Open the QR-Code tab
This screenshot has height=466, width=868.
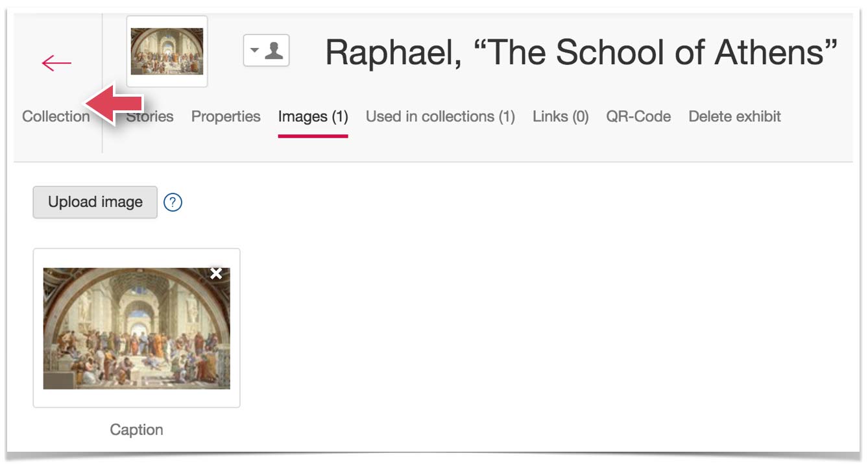click(638, 117)
